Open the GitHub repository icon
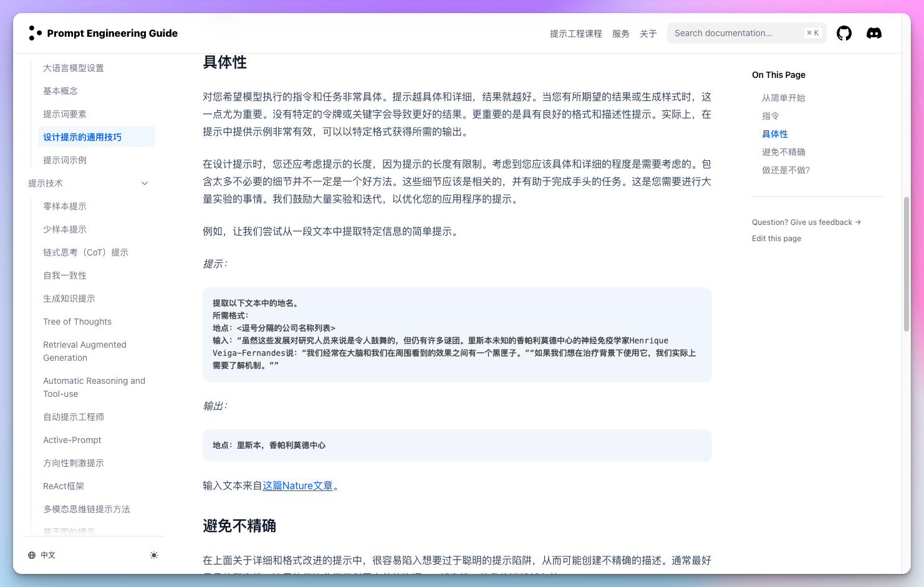Viewport: 924px width, 587px height. tap(844, 33)
